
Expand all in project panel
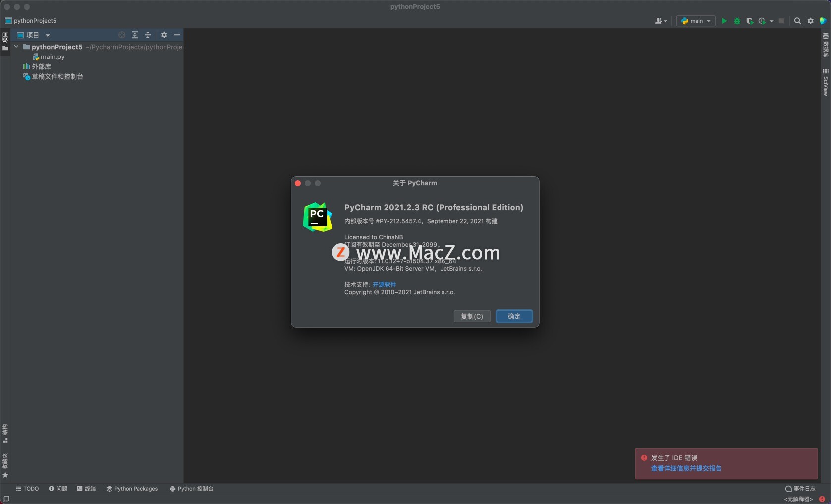(x=135, y=35)
